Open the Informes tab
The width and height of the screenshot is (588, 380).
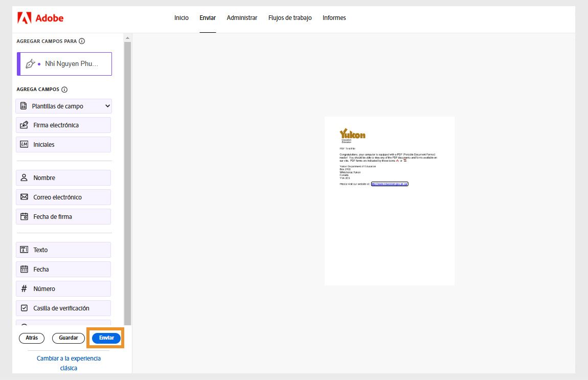[334, 17]
